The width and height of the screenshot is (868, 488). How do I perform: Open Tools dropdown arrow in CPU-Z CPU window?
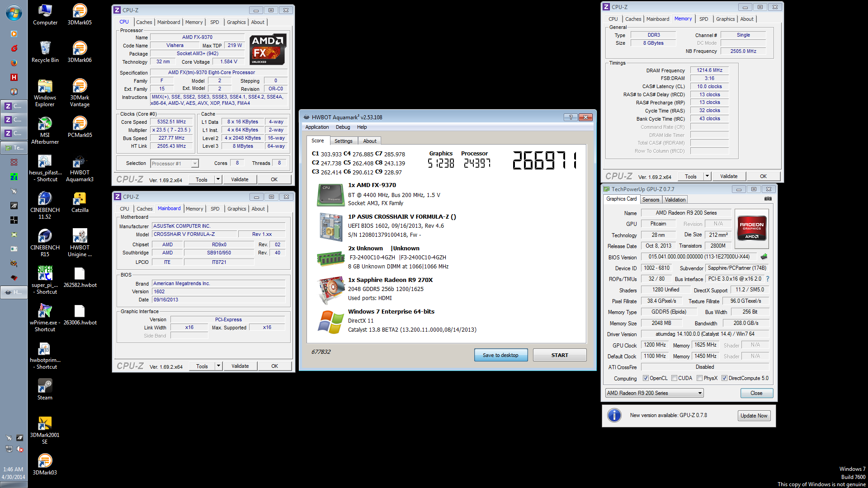[218, 179]
